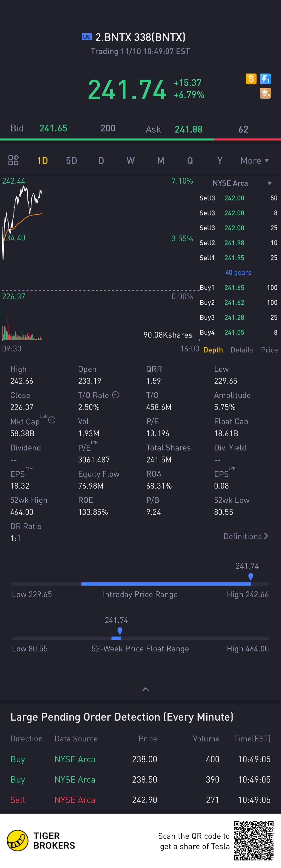The image size is (281, 868).
Task: Select the 5D chart tab
Action: 71,160
